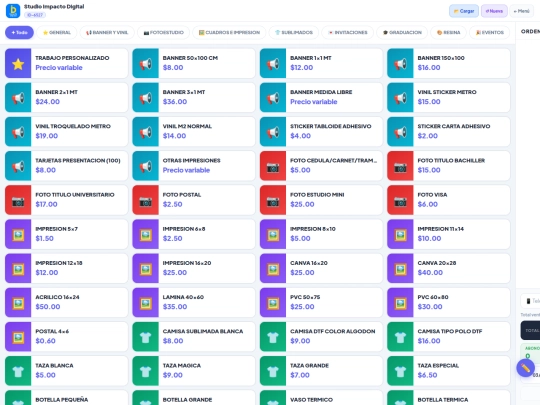Click camera icon for Foto Cedula/Carnet
The height and width of the screenshot is (405, 540).
point(273,166)
